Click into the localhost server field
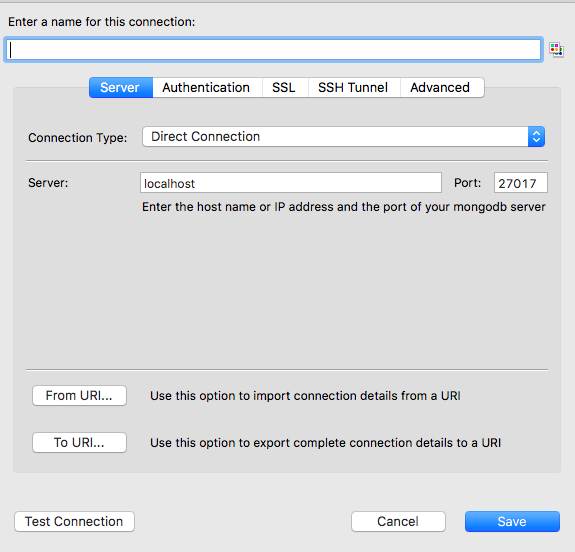 point(290,183)
